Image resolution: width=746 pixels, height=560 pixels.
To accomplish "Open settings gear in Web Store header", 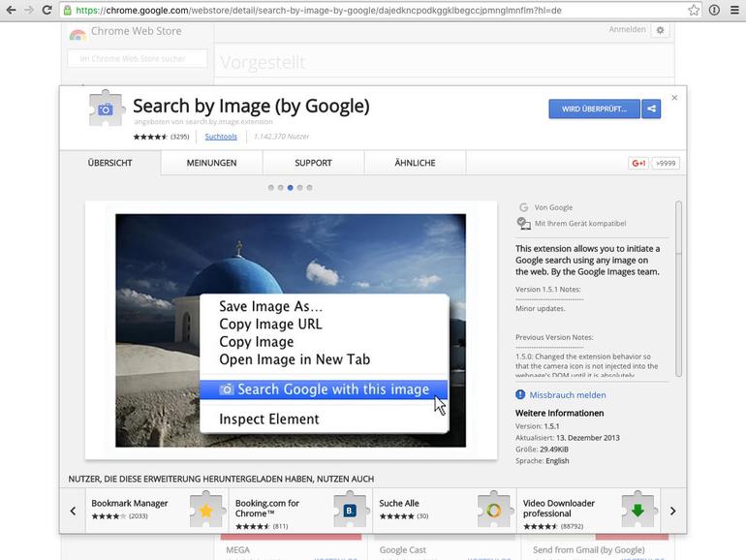I will click(x=661, y=30).
